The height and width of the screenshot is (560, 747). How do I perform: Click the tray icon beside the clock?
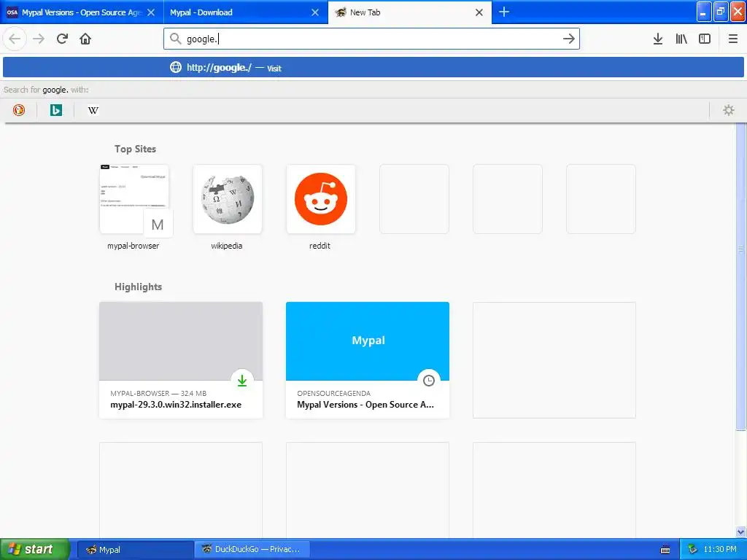click(692, 550)
